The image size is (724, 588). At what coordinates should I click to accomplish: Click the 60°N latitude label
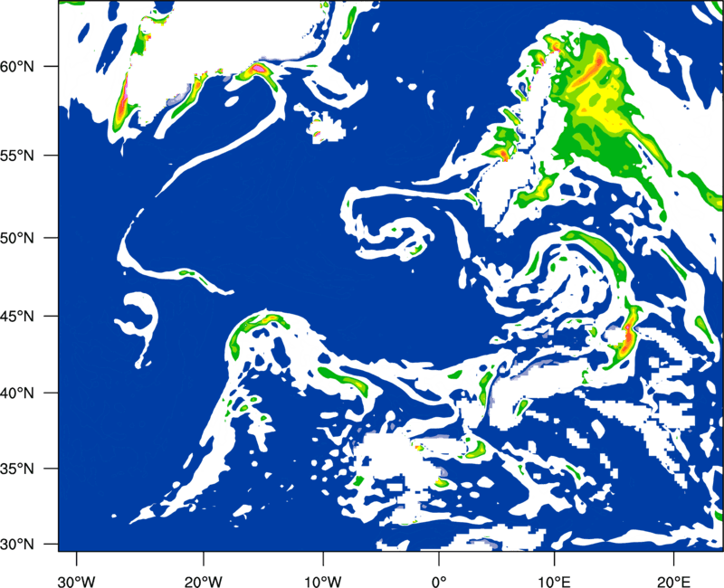coord(17,66)
